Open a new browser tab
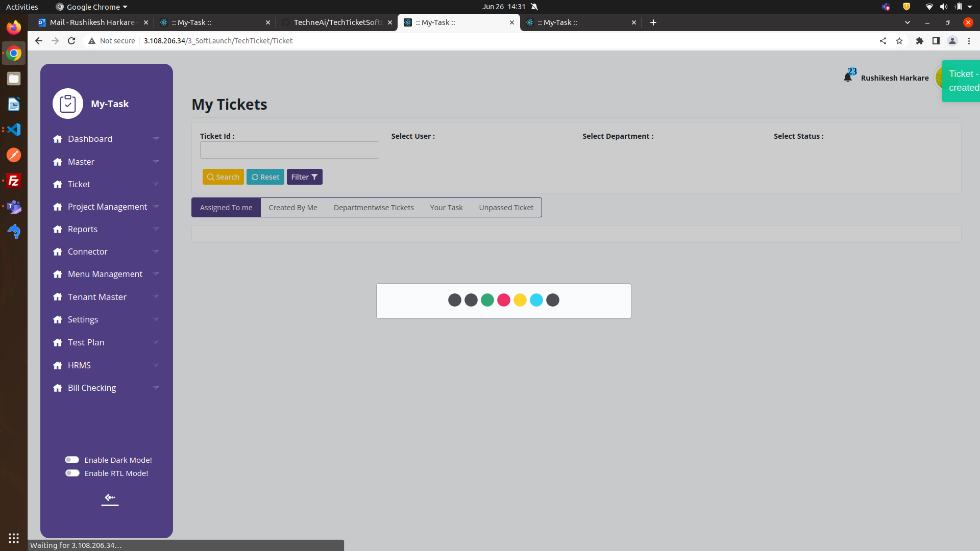The width and height of the screenshot is (980, 551). [x=653, y=22]
